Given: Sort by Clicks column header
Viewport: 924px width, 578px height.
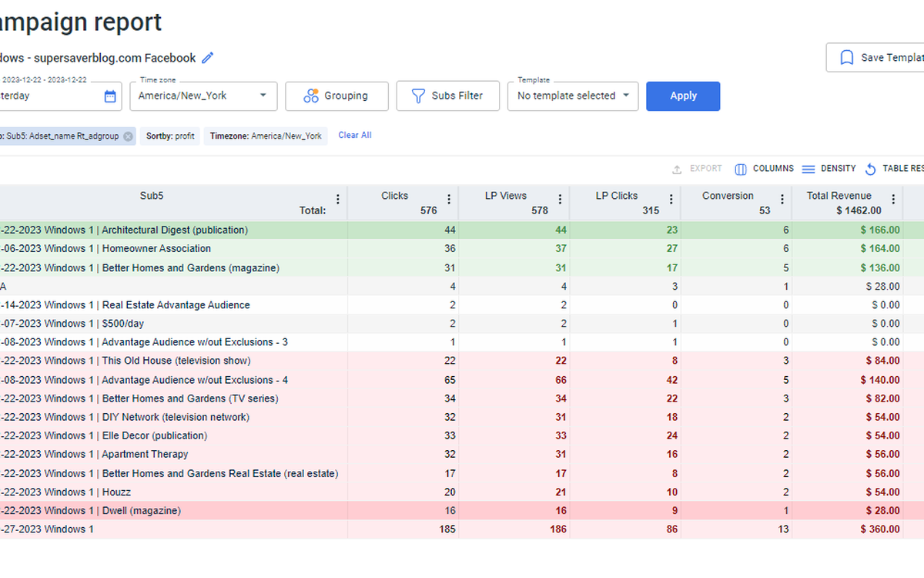Looking at the screenshot, I should (x=394, y=196).
